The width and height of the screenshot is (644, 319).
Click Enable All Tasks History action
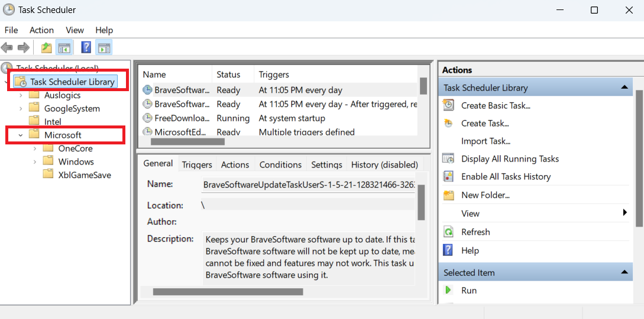[506, 176]
